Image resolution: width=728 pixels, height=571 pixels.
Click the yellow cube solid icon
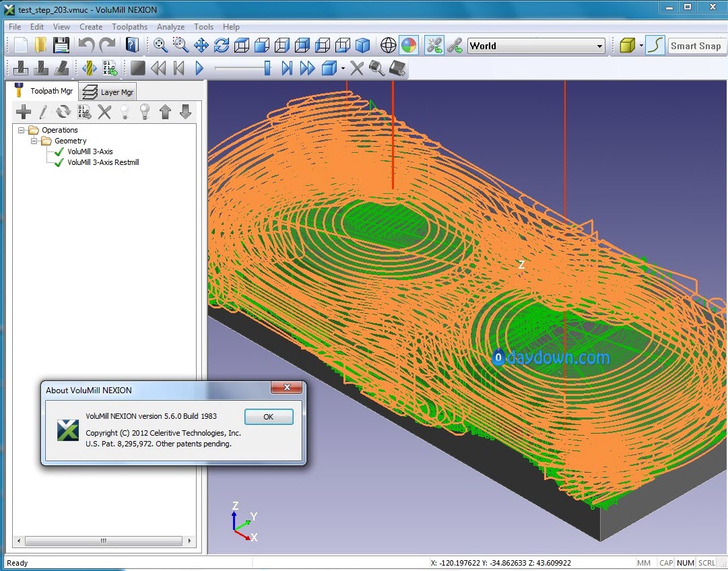pyautogui.click(x=627, y=46)
